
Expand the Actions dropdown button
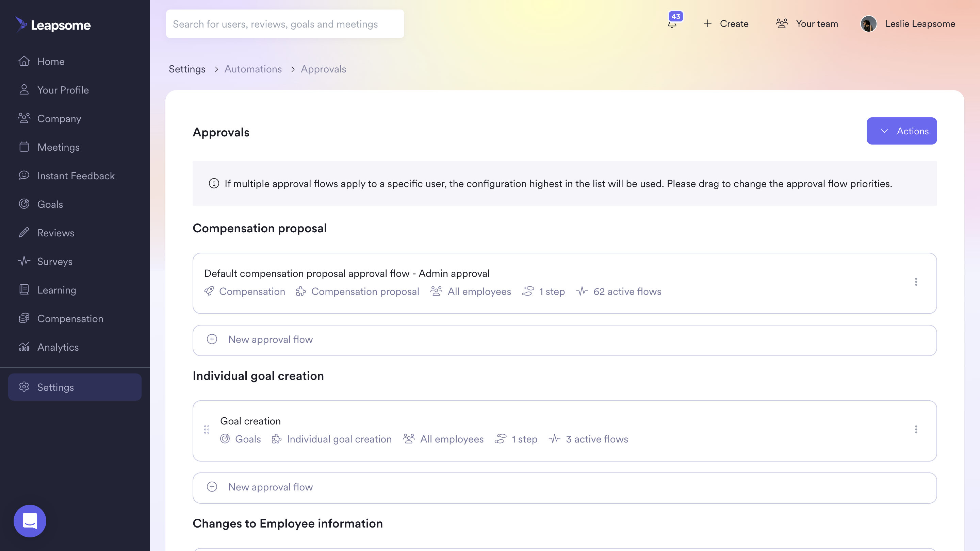pyautogui.click(x=902, y=131)
